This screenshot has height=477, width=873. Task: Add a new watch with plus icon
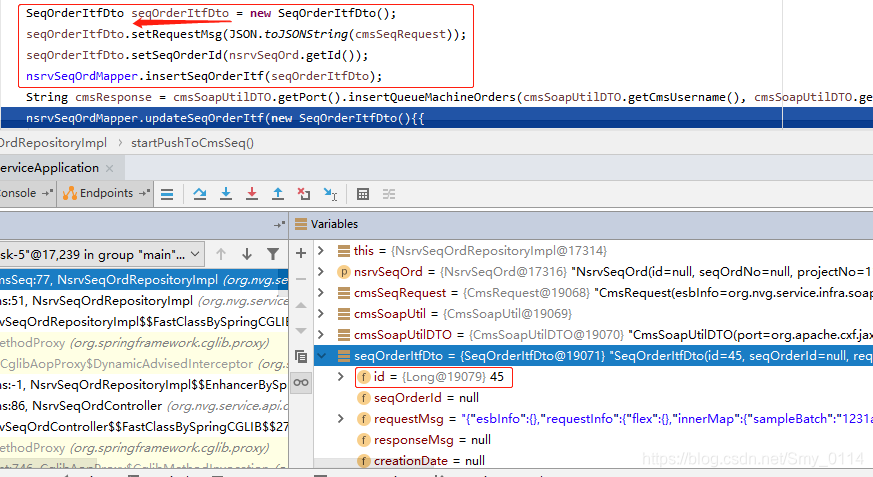click(301, 253)
